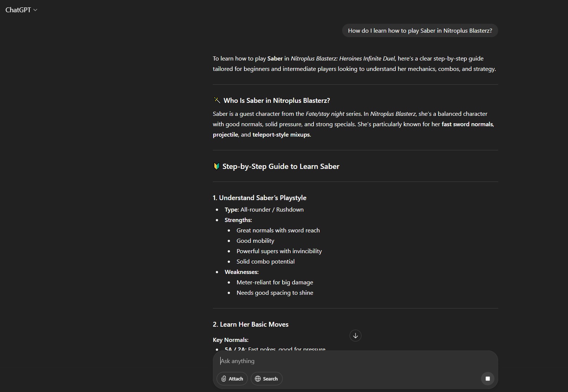Click heading "Step-by-Step Guide to Learn Saber"
The image size is (568, 392).
pyautogui.click(x=281, y=166)
